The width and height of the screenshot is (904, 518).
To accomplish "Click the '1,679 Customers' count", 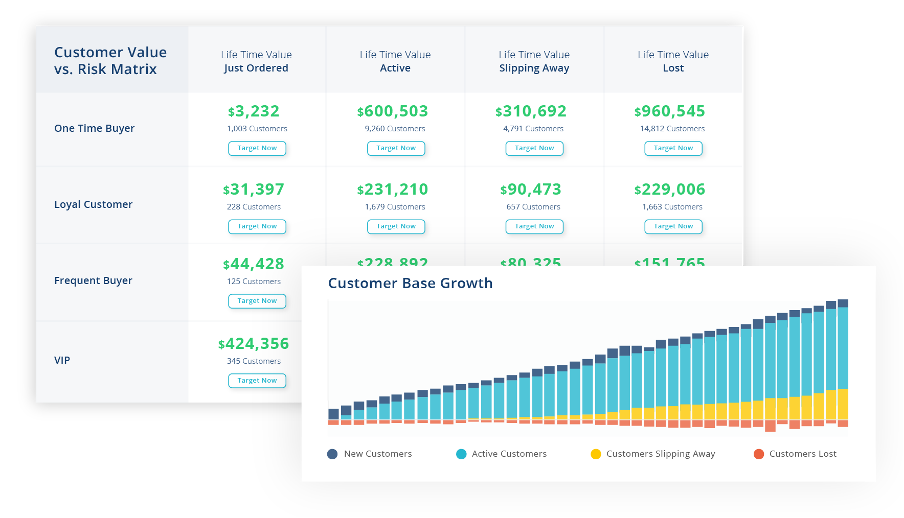I will [x=395, y=207].
